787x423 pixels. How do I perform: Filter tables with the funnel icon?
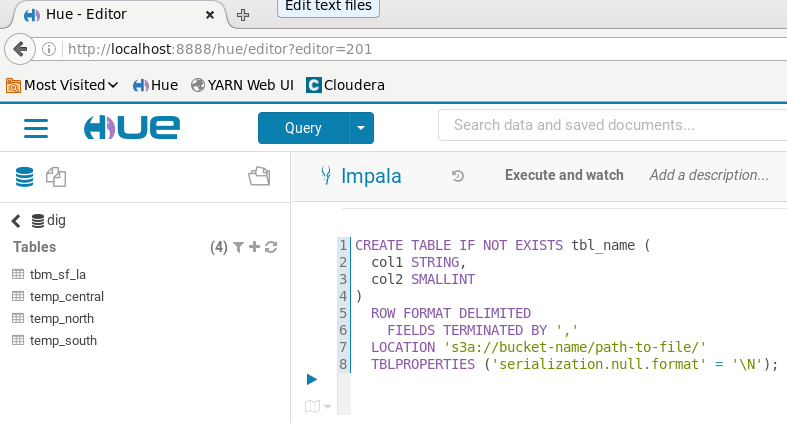click(x=238, y=247)
